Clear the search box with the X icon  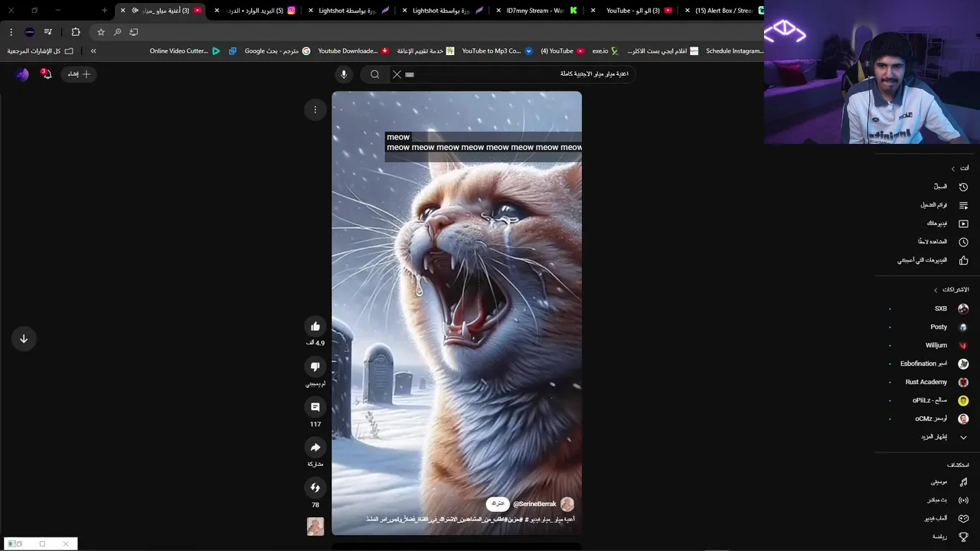tap(397, 74)
